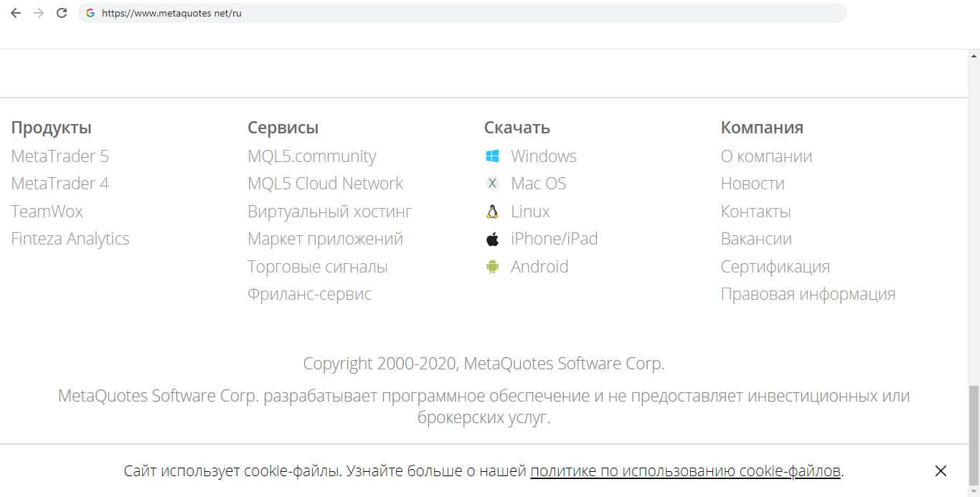Go back using the browser back arrow
Image resolution: width=980 pixels, height=497 pixels.
tap(16, 13)
